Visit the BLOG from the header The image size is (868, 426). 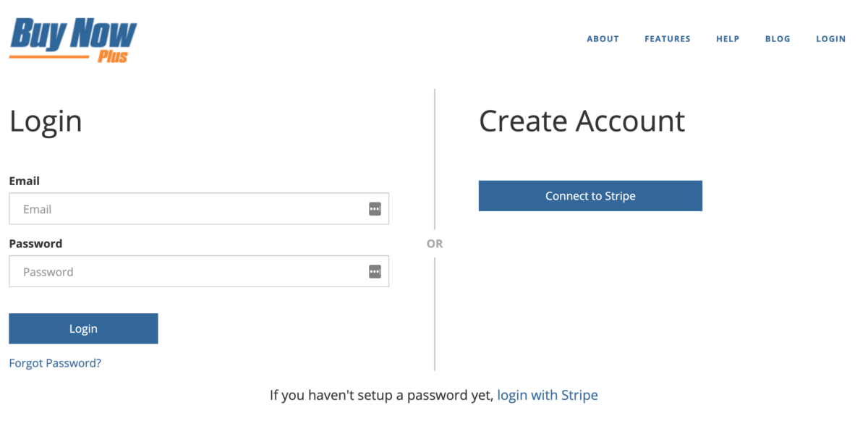[778, 39]
